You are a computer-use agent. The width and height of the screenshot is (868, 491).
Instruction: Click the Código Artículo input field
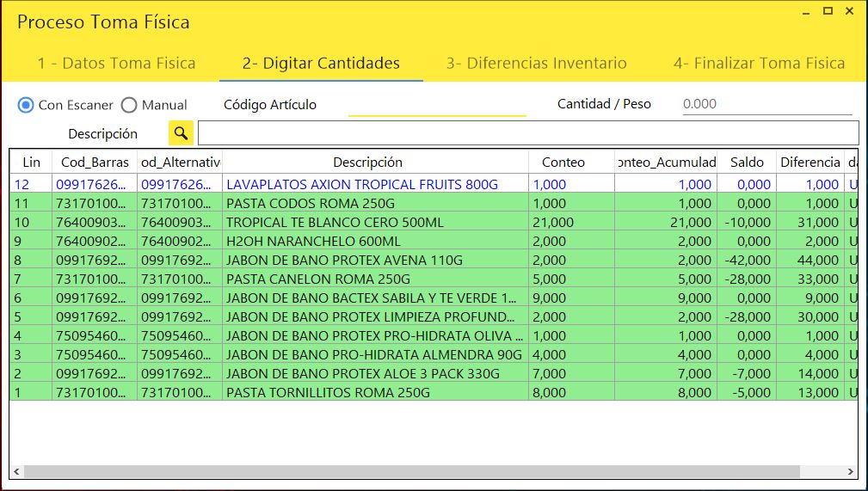pyautogui.click(x=436, y=105)
